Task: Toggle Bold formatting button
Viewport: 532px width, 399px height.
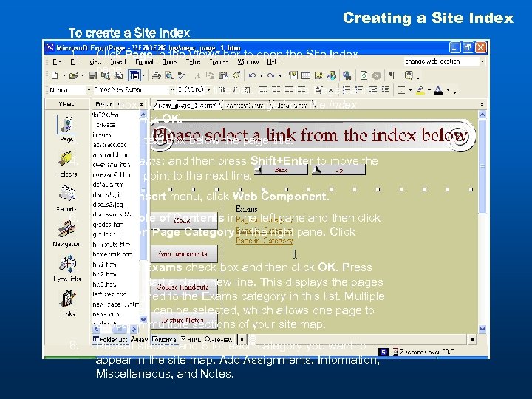Action: (222, 90)
